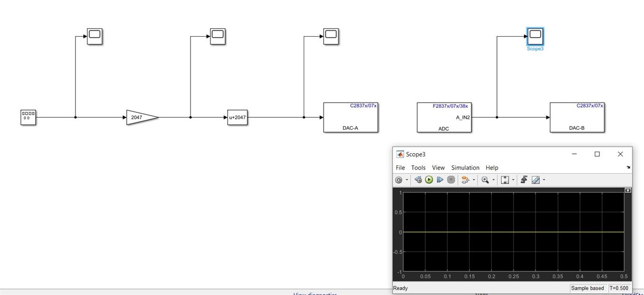Click the maximize axes icon on plot
This screenshot has height=295, width=644.
tap(627, 191)
